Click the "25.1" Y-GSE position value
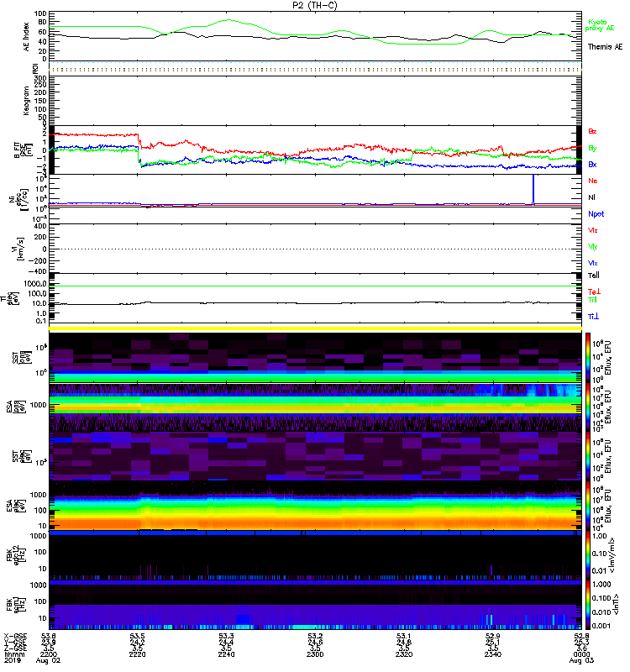 coord(493,642)
